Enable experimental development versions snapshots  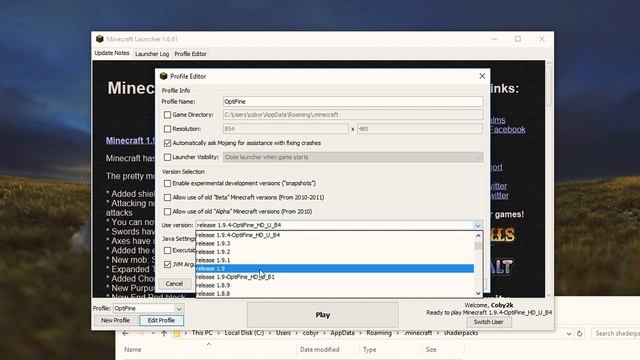click(167, 184)
